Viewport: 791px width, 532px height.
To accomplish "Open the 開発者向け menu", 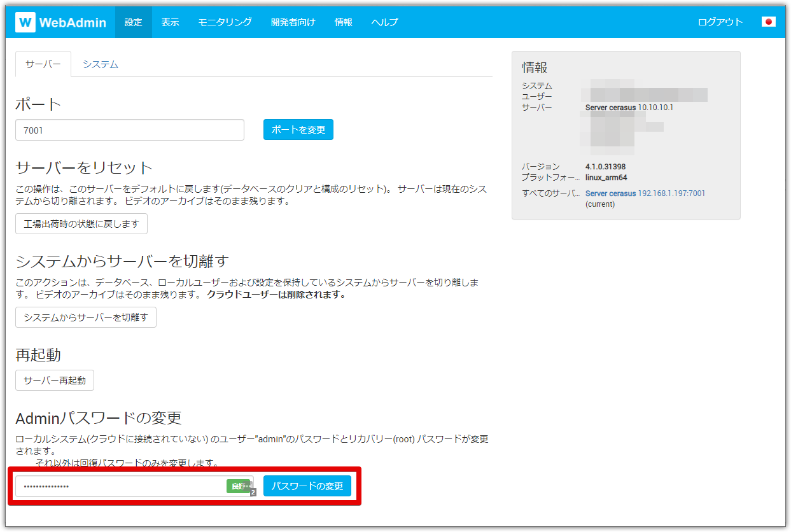I will point(293,22).
